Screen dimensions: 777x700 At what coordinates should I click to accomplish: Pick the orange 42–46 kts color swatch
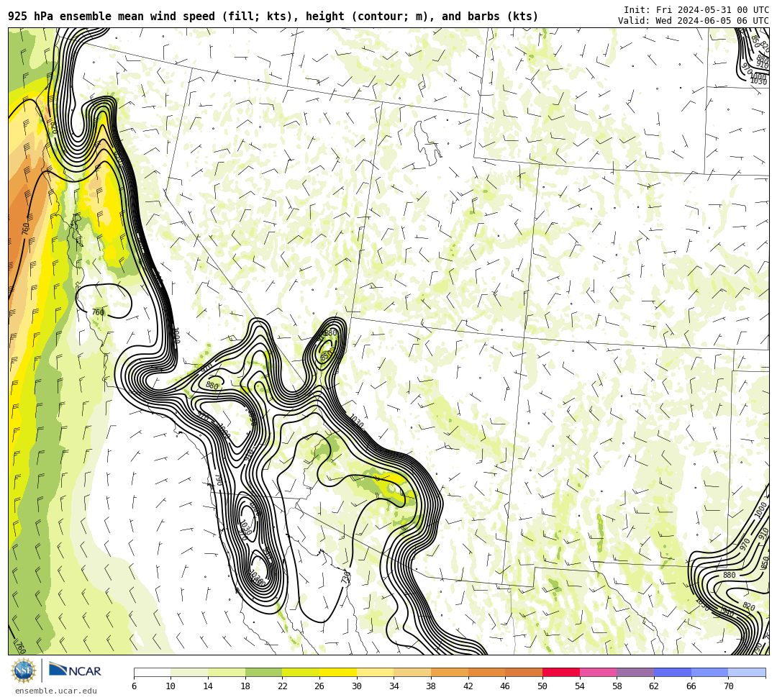point(486,672)
